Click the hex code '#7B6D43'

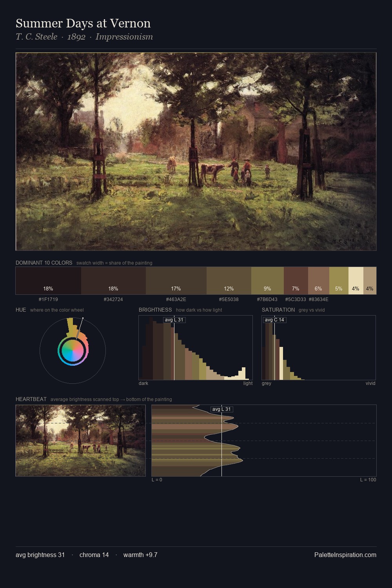[x=267, y=299]
